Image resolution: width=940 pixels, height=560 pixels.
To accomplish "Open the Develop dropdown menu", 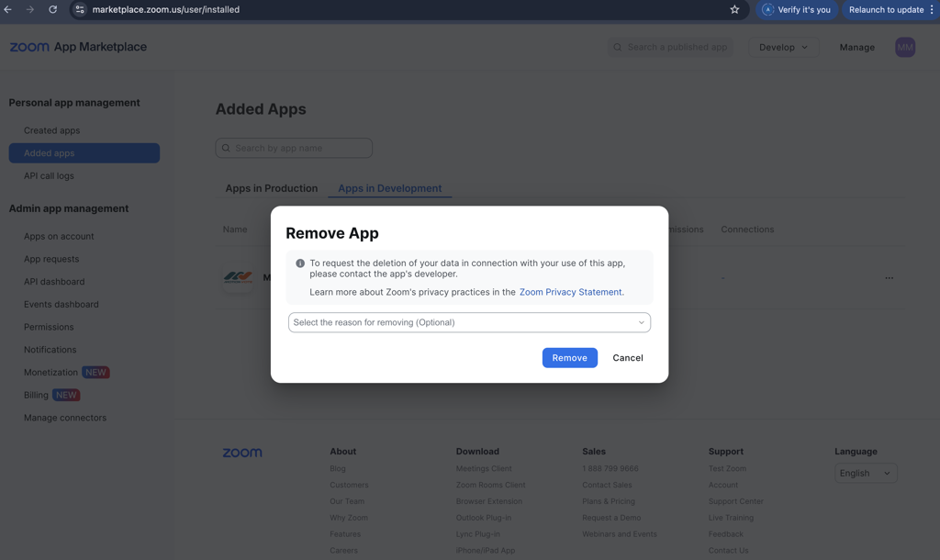I will [x=783, y=47].
